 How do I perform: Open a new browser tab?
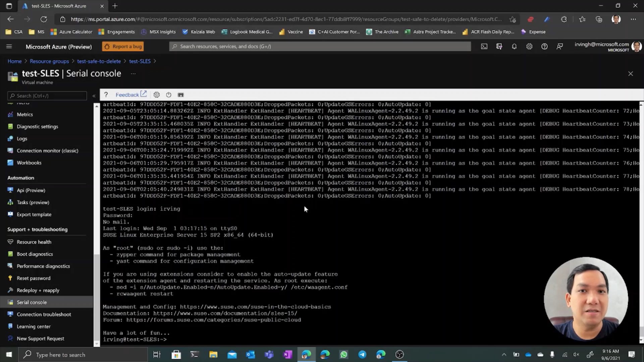point(115,6)
